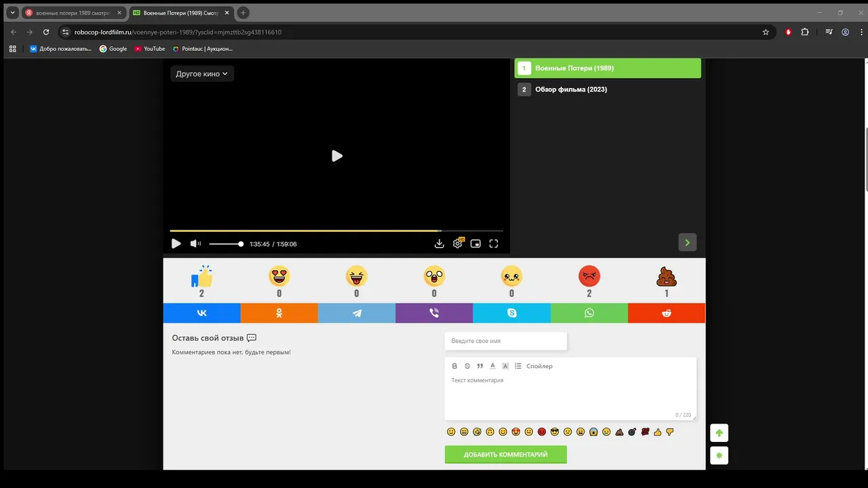Open text color picker in comment editor
The image size is (868, 488).
pyautogui.click(x=493, y=366)
